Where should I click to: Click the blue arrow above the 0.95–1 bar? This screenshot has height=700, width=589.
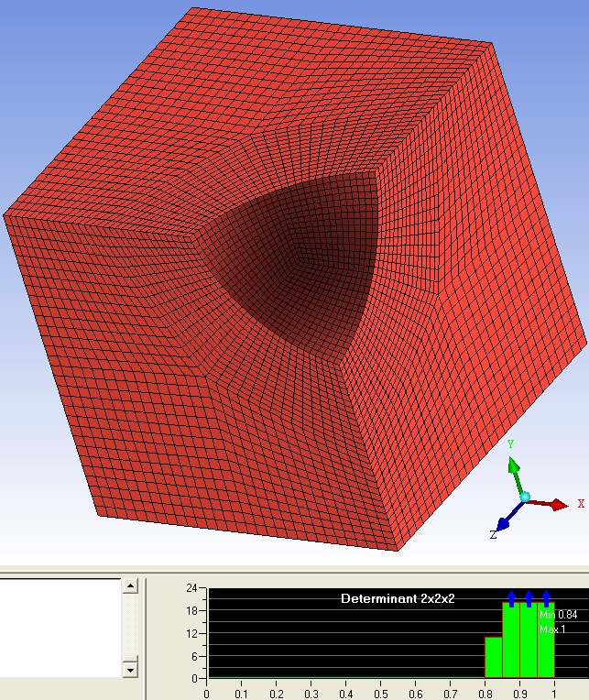pyautogui.click(x=546, y=598)
